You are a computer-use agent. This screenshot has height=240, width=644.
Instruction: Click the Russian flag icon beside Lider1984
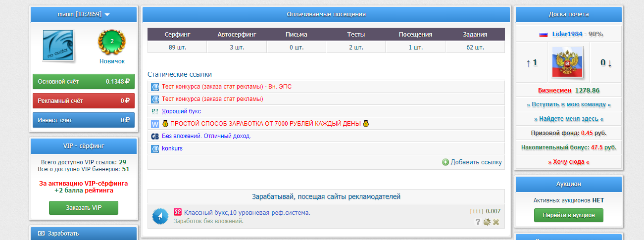[x=544, y=35]
